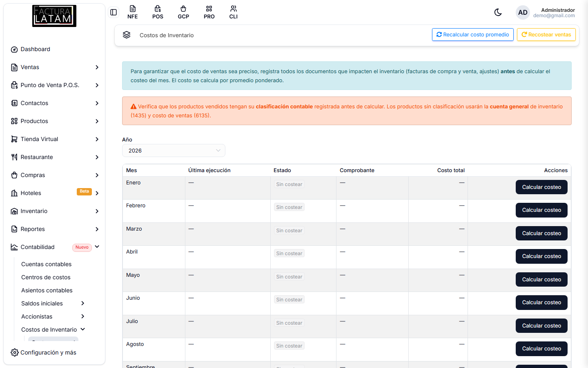Click the Febrero Sin costear badge

point(289,207)
